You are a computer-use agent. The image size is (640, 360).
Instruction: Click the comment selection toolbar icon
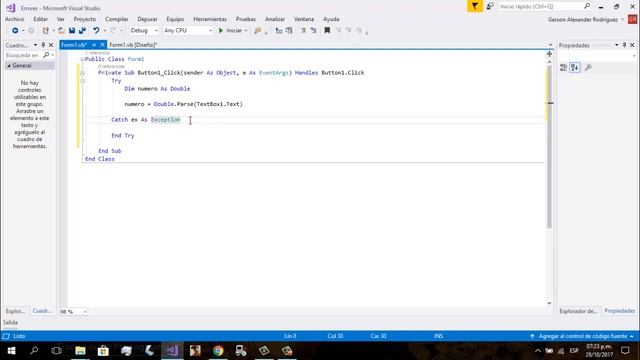point(303,31)
